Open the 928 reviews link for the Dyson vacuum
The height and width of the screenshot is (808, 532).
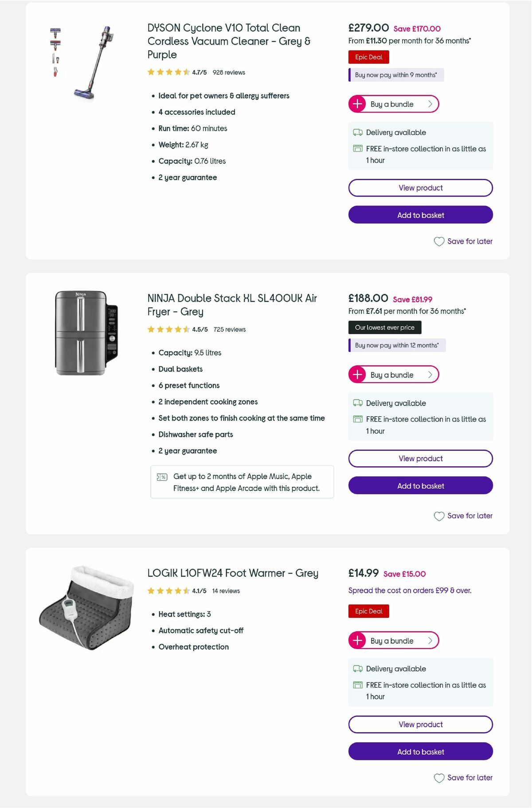[x=228, y=72]
